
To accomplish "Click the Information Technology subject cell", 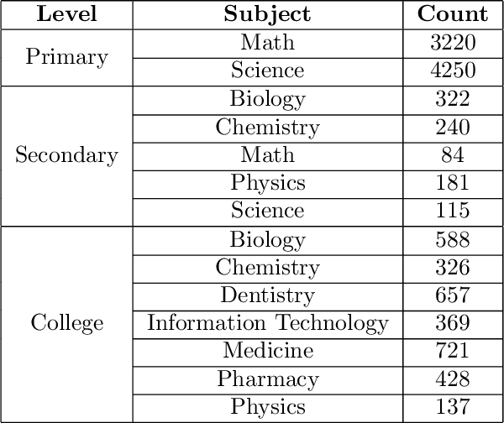I will tap(267, 323).
